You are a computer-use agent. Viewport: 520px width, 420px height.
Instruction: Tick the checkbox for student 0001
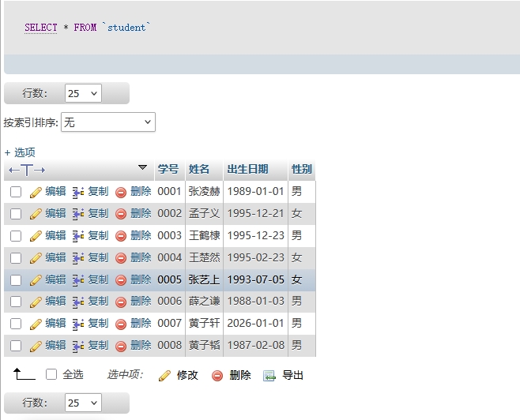16,192
